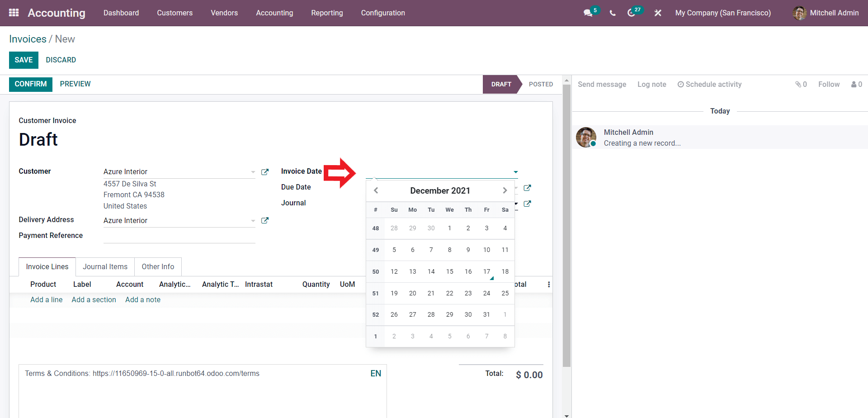Select the Invoice Lines tab
The height and width of the screenshot is (418, 868).
pos(47,266)
